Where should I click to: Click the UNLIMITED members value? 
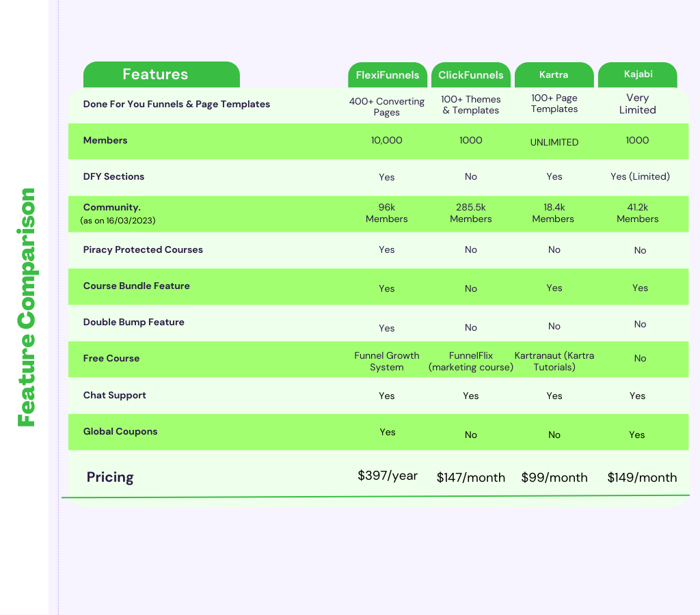[554, 142]
